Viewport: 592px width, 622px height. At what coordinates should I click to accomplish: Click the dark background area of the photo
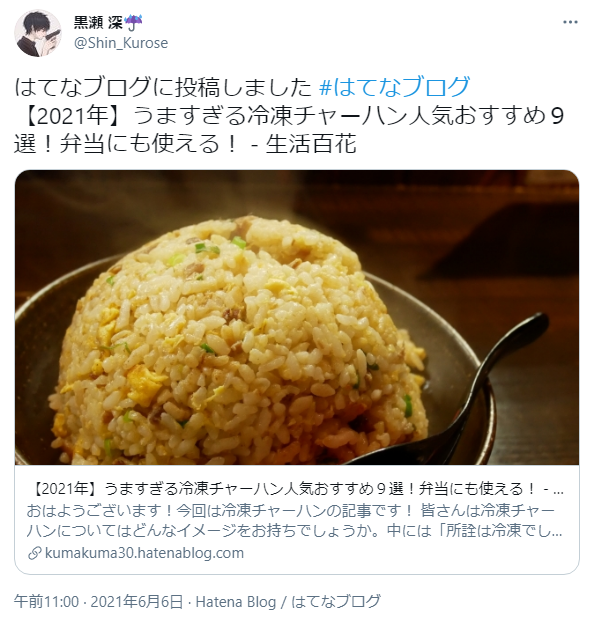(476, 222)
